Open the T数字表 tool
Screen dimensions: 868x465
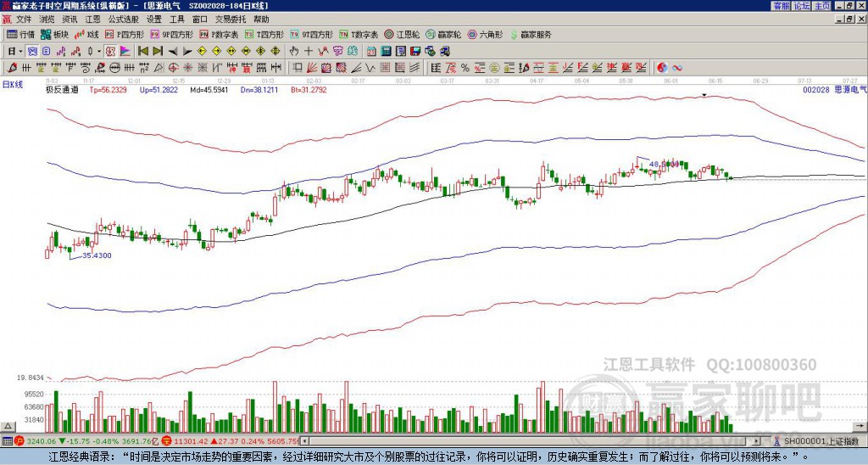point(359,34)
